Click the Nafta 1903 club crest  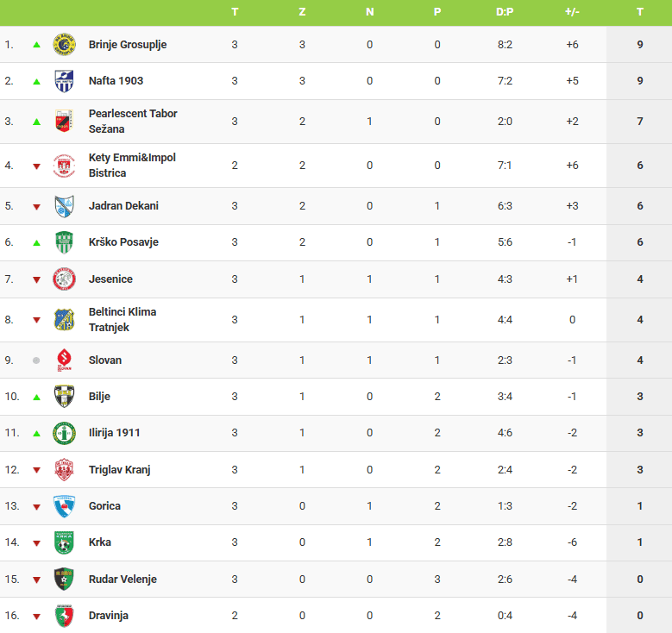(x=65, y=81)
